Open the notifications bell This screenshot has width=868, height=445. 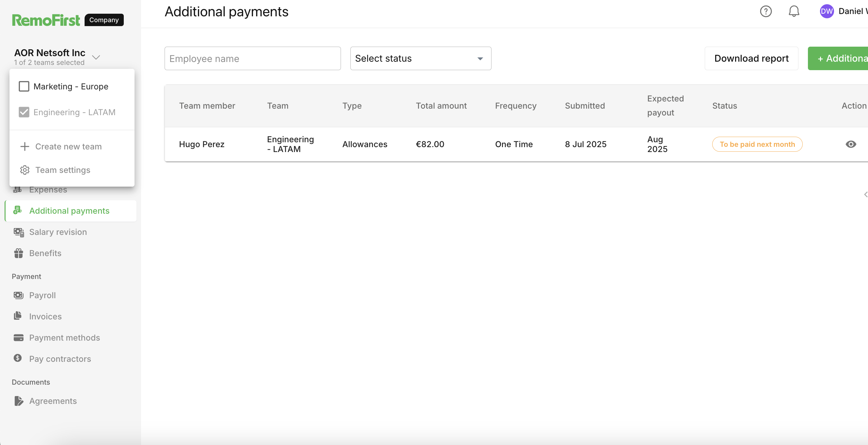(x=794, y=11)
